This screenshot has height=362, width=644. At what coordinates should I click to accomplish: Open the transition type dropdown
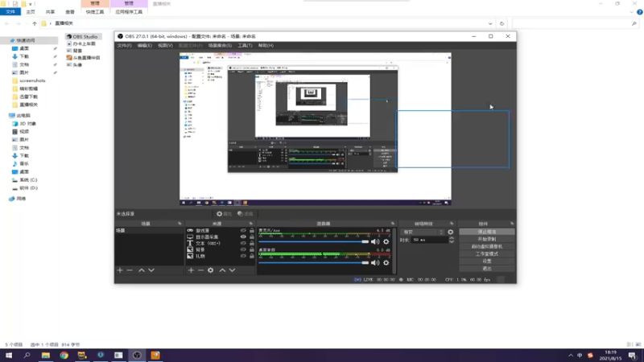(423, 232)
